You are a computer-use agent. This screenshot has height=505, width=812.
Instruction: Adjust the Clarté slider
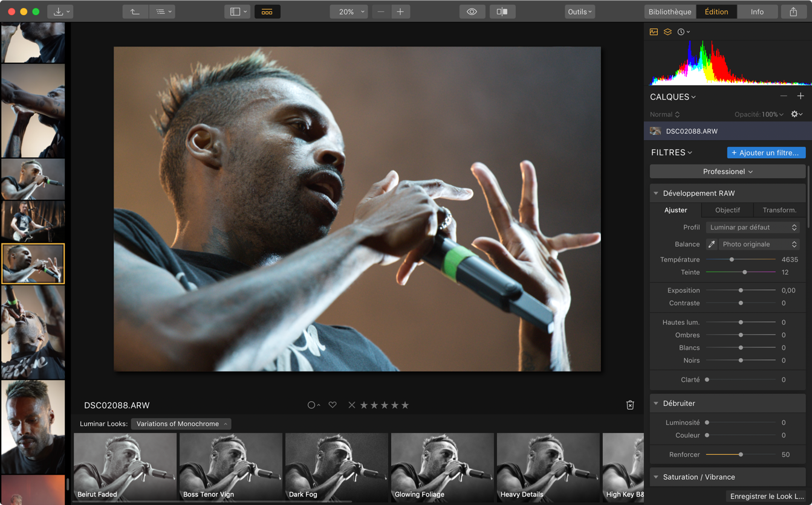741,380
